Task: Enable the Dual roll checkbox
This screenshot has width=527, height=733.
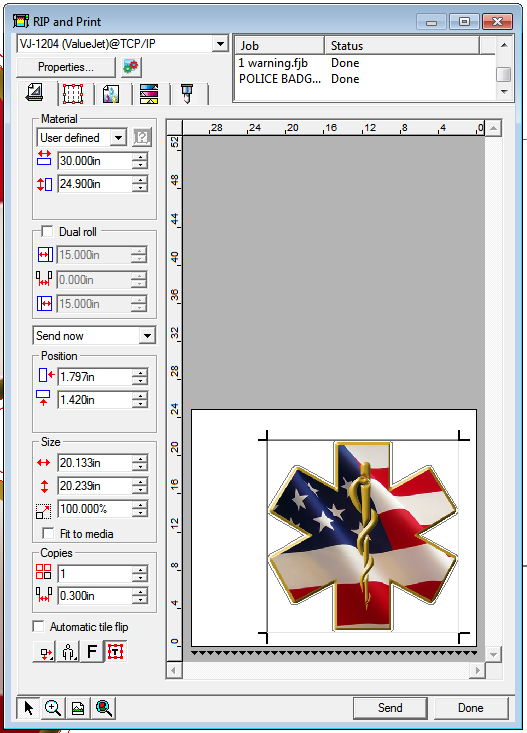Action: 47,231
